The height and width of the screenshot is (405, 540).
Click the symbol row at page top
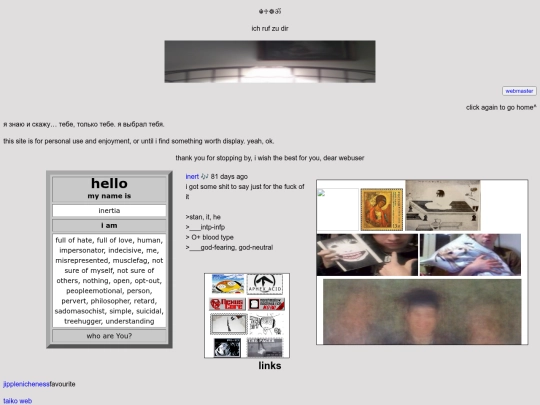(270, 11)
